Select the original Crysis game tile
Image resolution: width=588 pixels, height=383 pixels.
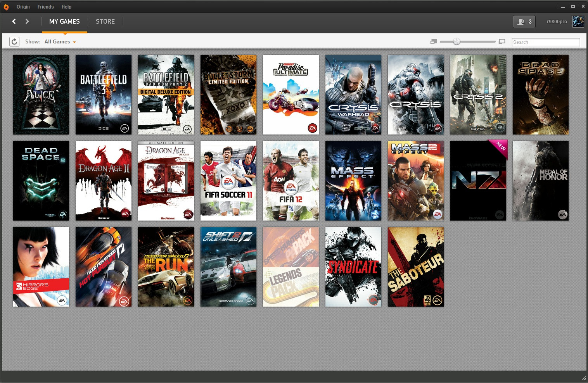[416, 95]
